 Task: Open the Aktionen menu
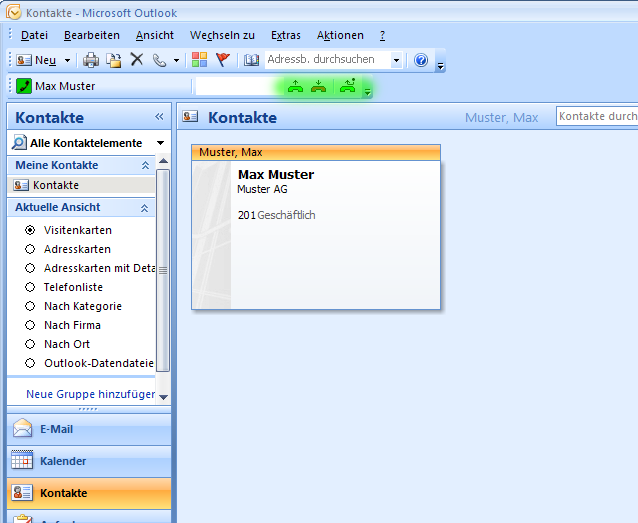340,35
